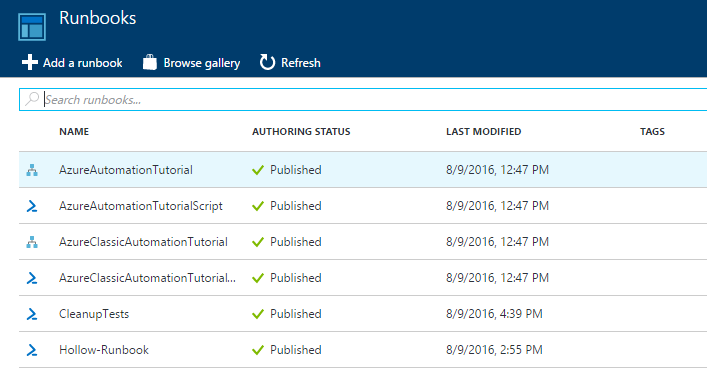Click PowerShell icon beside Hollow-Runbook
The height and width of the screenshot is (373, 707).
32,350
